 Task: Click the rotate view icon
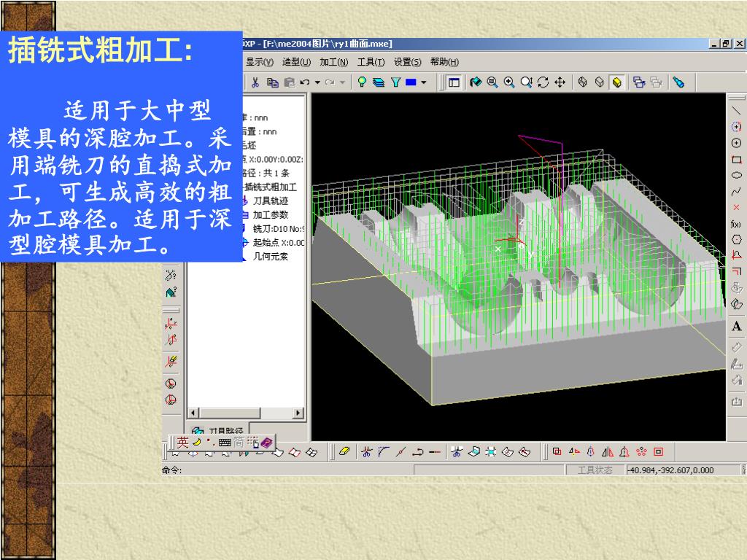(543, 82)
